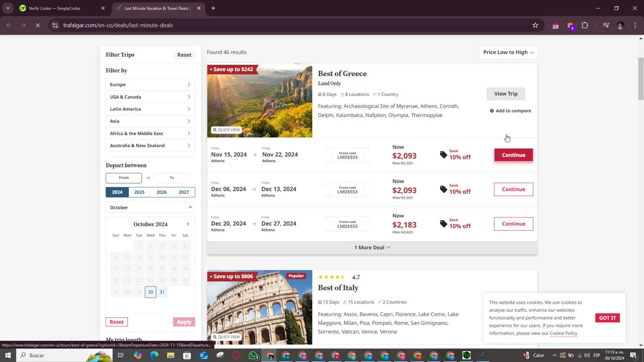Select year 2026 in date filter
This screenshot has height=362, width=644.
pos(162,192)
